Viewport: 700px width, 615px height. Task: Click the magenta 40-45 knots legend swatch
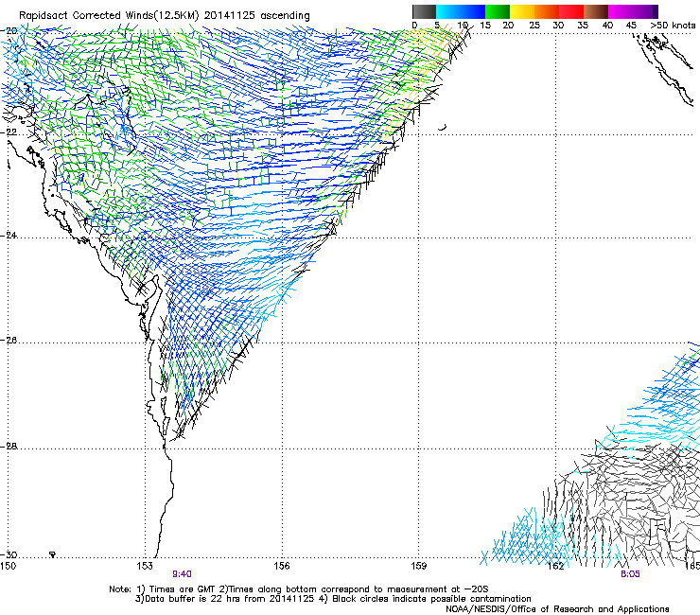621,11
